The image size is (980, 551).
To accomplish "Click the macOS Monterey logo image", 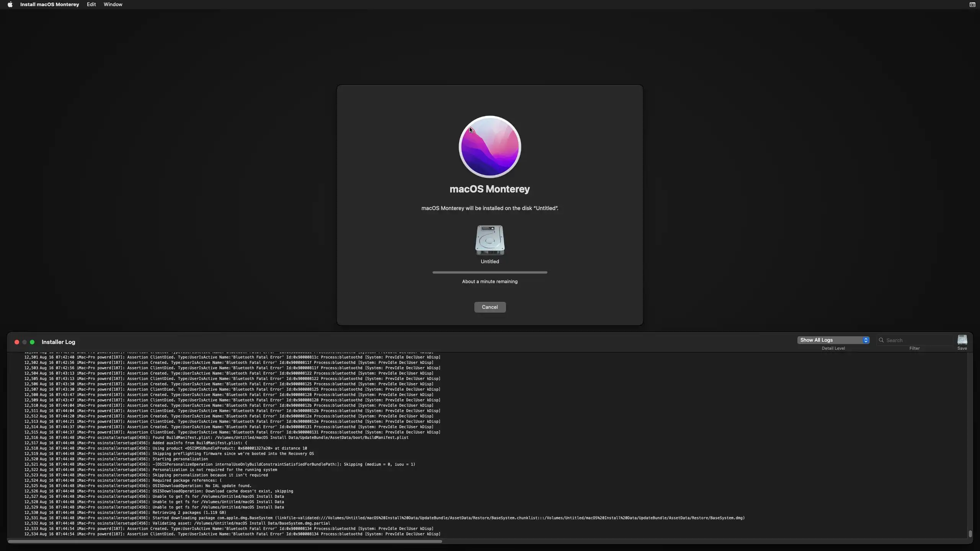I will (490, 147).
